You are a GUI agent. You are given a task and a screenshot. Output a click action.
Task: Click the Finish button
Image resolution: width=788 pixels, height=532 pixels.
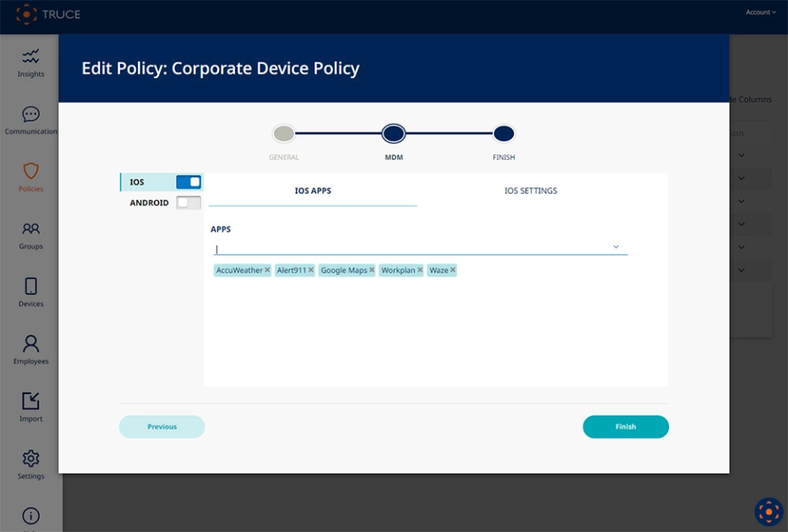click(625, 427)
